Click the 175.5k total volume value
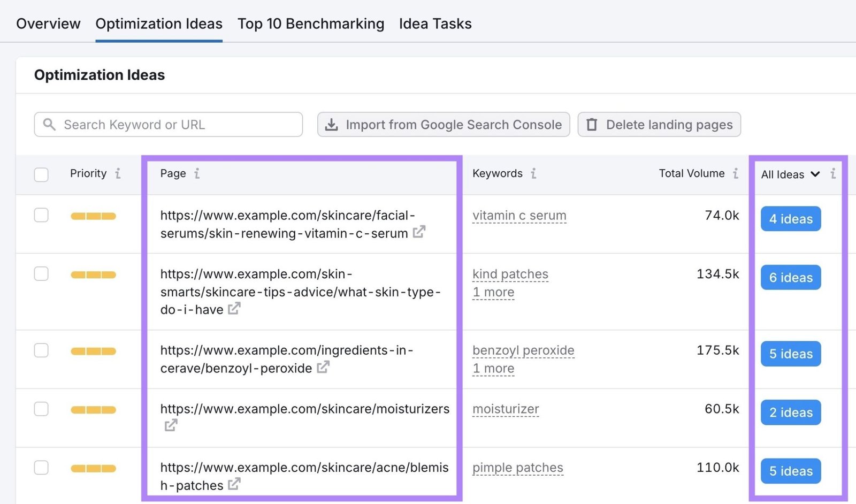Screen dimensions: 856x504 pyautogui.click(x=717, y=350)
